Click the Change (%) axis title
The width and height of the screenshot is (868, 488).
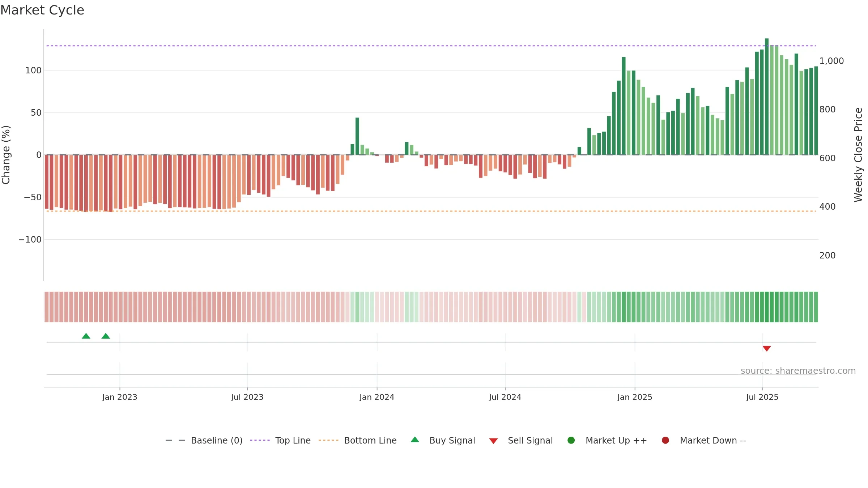tap(6, 155)
